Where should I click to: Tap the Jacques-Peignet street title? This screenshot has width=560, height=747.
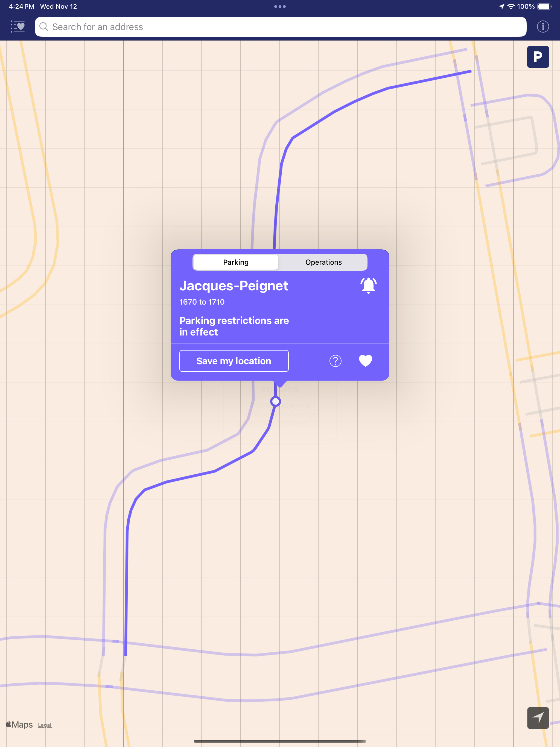(234, 286)
